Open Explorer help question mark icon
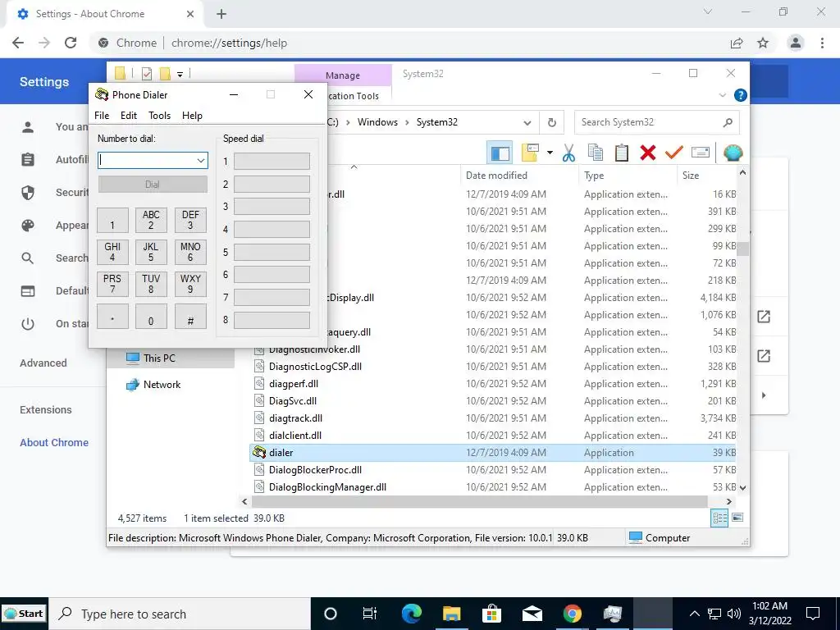Image resolution: width=840 pixels, height=630 pixels. (x=741, y=95)
